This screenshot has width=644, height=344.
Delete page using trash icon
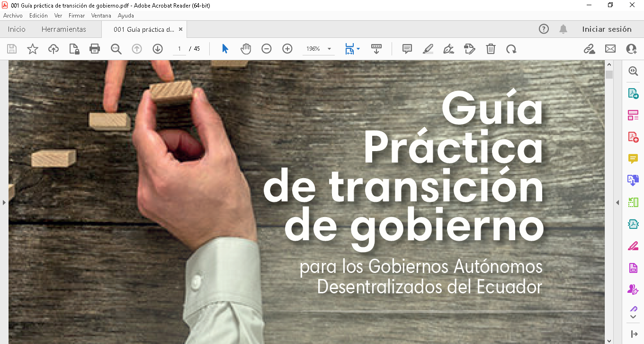point(491,49)
